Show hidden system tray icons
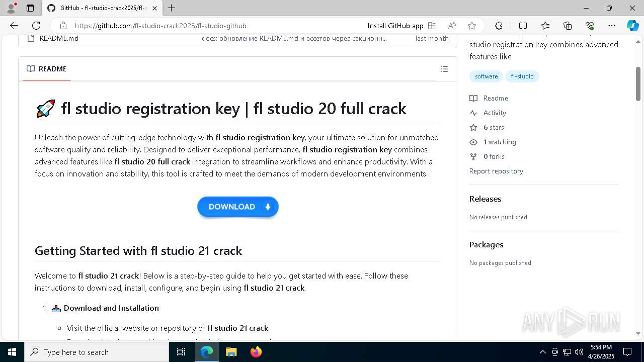Image resolution: width=644 pixels, height=362 pixels. [x=542, y=352]
